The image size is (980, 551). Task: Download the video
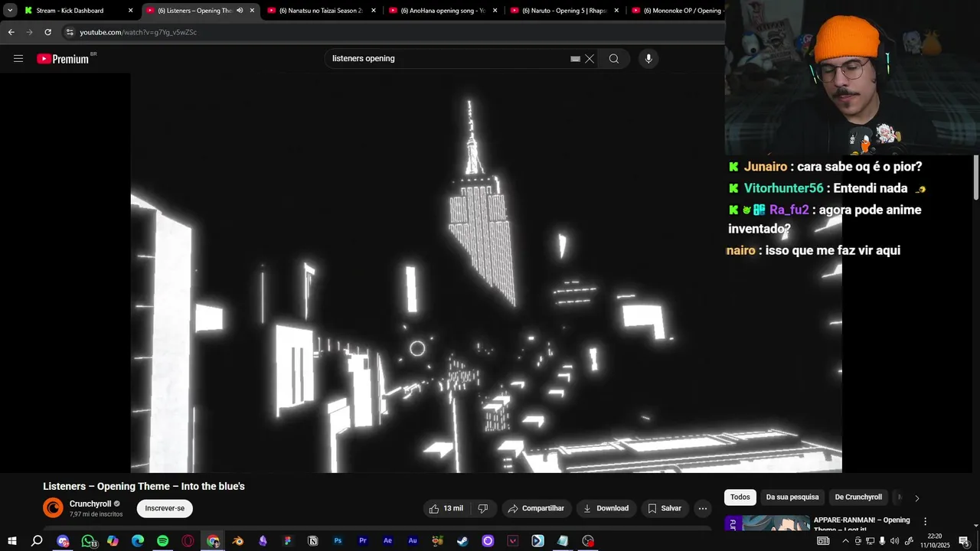coord(606,508)
